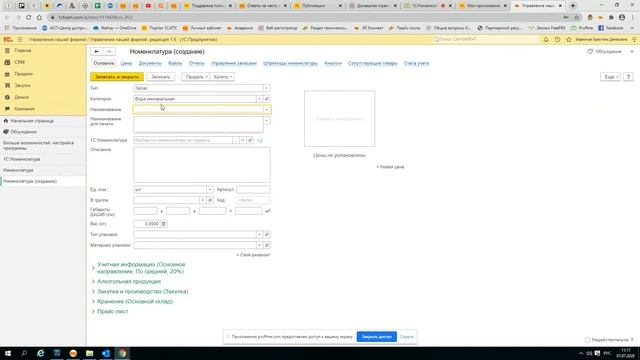The image size is (640, 360).
Task: Switch to the Сопутствующие товары tab
Action: 372,63
